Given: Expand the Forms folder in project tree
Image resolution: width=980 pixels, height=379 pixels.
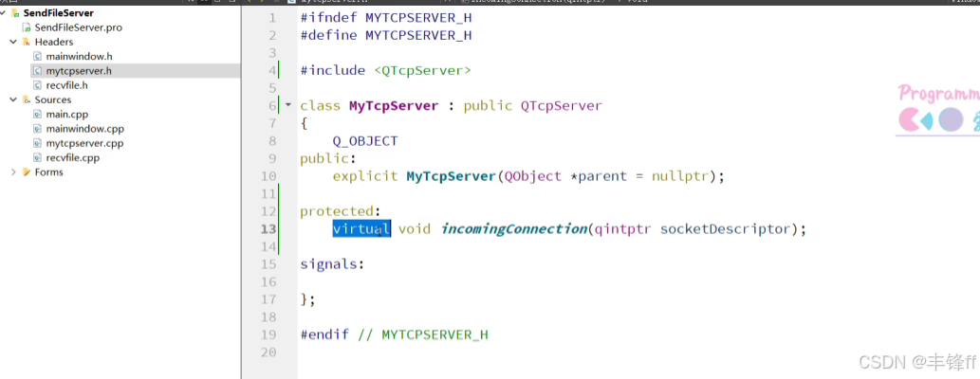Looking at the screenshot, I should coord(13,172).
